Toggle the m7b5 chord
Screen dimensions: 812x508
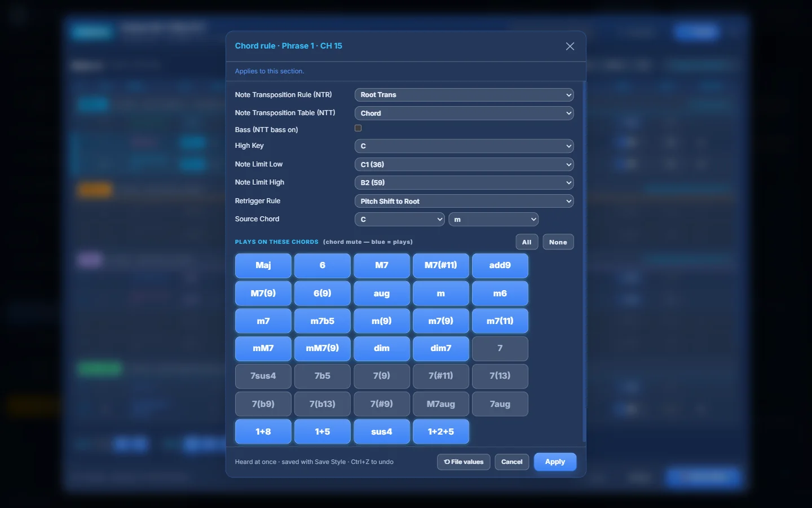[x=323, y=321]
